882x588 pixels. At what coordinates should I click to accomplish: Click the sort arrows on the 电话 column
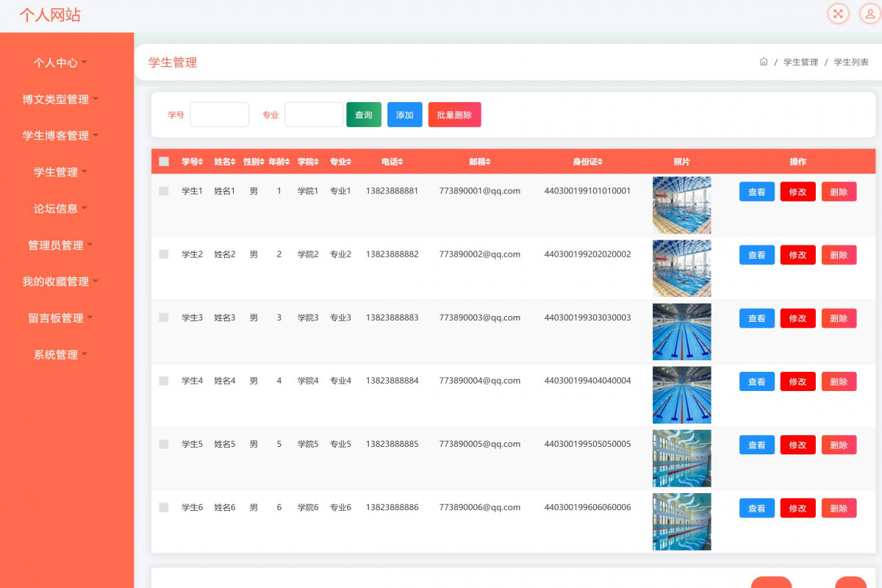coord(402,161)
